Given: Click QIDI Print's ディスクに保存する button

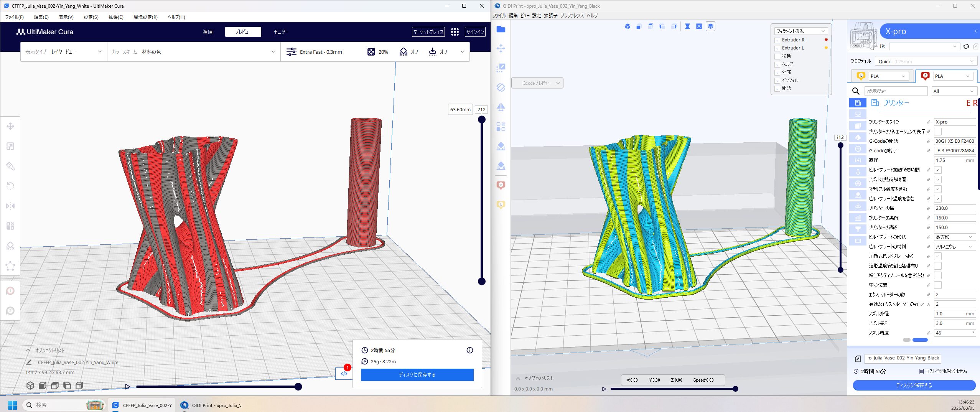Looking at the screenshot, I should (x=914, y=385).
